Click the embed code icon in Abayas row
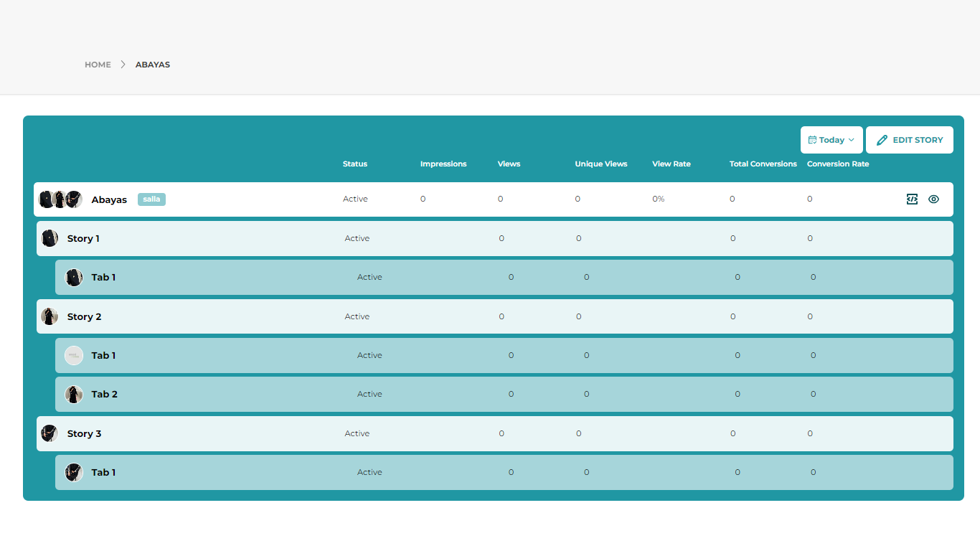This screenshot has height=551, width=980. (912, 199)
